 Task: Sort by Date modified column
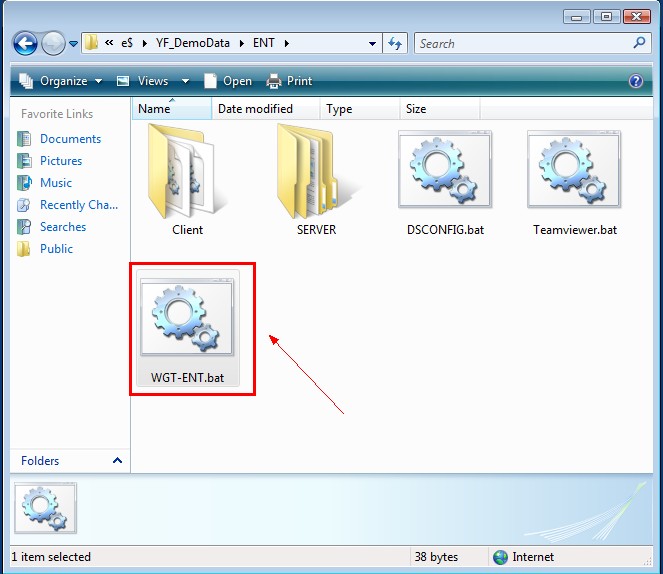256,109
